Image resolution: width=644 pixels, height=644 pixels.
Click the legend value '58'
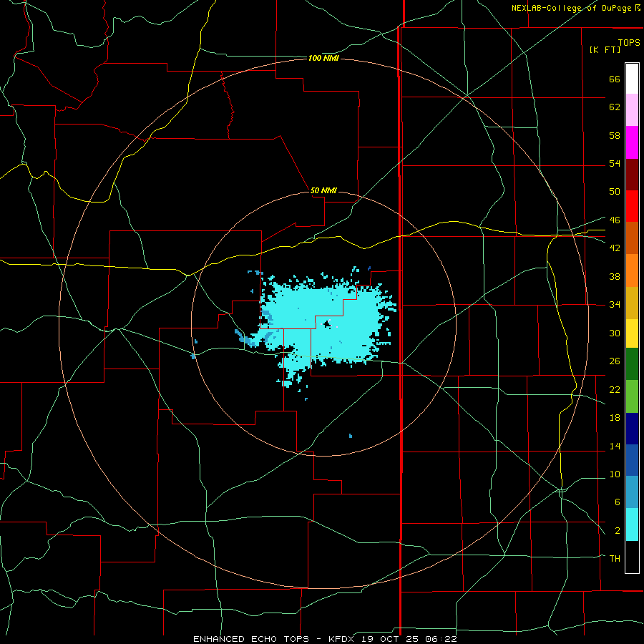tap(615, 135)
